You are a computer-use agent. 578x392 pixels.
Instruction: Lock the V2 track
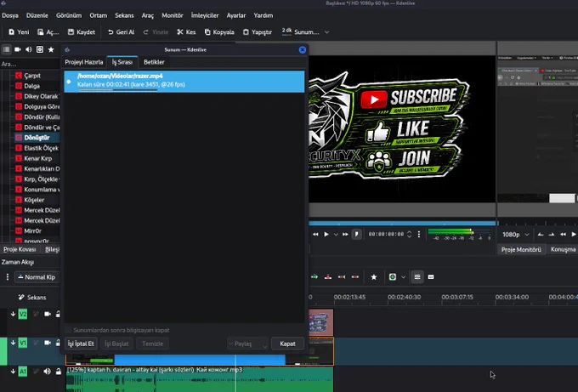(58, 314)
